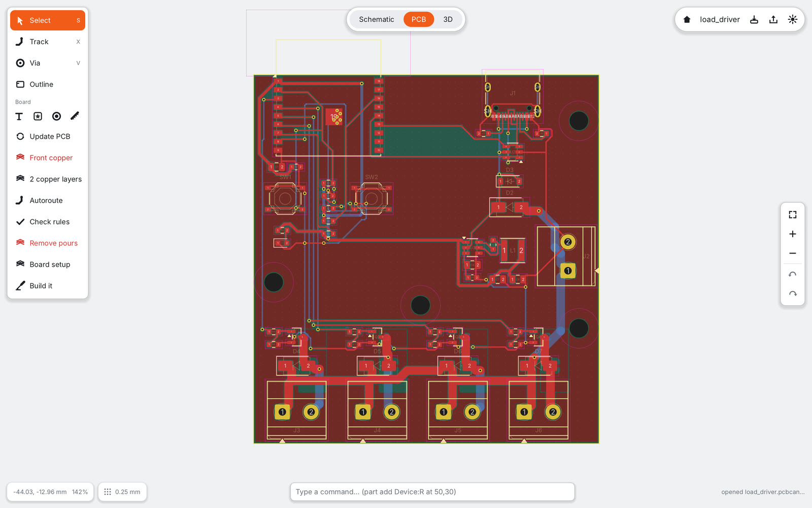Screen dimensions: 812x508
Task: Click the coordinates and zoom readout
Action: pos(50,492)
